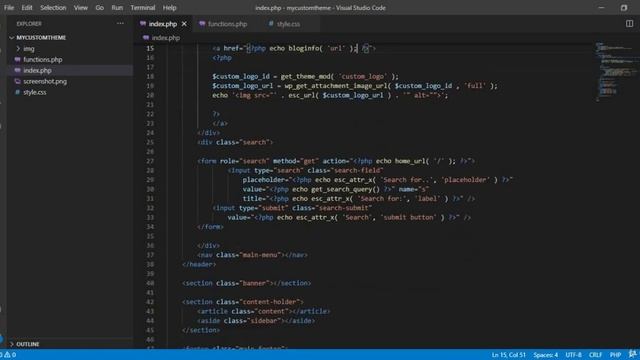Screen dimensions: 640x360
Task: Click the image icon beside screenshot.png
Action: click(18, 82)
